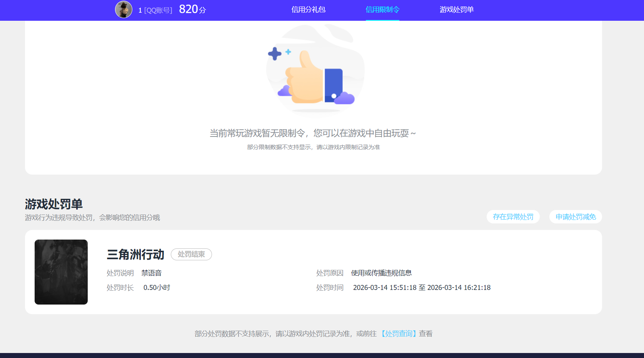The image size is (644, 358).
Task: Select the 信用限制令 tab
Action: tap(382, 10)
